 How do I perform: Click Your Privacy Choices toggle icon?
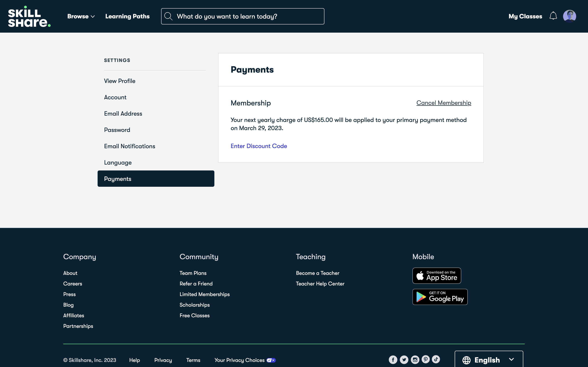pos(271,360)
